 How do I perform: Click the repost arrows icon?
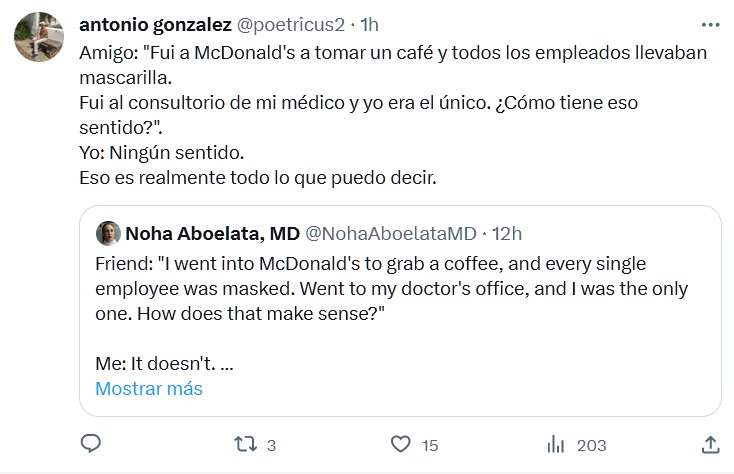tap(243, 443)
